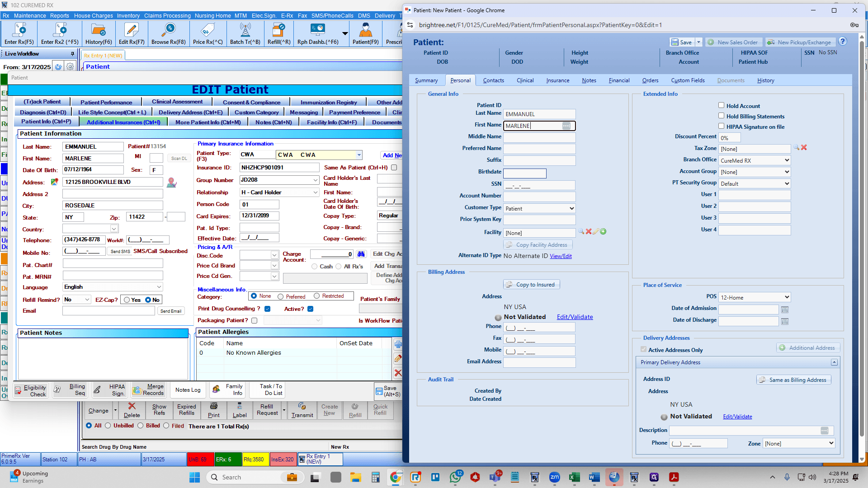The image size is (868, 488).
Task: Collapse the Primary Delivery Address panel
Action: pos(834,362)
